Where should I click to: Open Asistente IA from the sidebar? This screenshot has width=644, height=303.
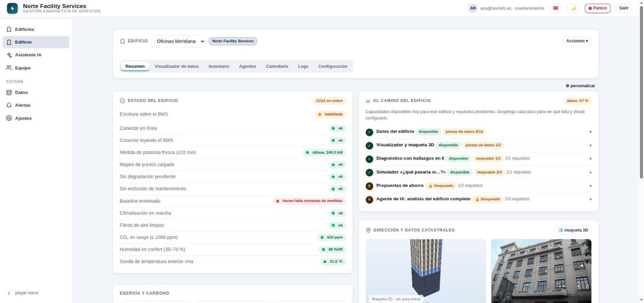36,55
